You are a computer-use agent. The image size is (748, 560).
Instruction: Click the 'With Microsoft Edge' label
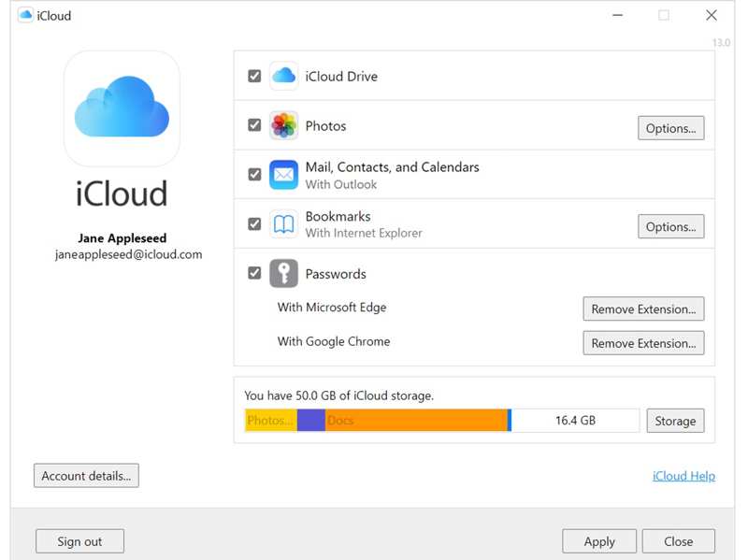coord(332,308)
